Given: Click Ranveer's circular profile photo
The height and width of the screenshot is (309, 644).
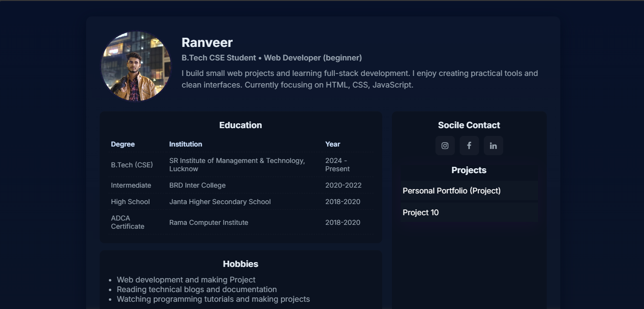Looking at the screenshot, I should 136,66.
